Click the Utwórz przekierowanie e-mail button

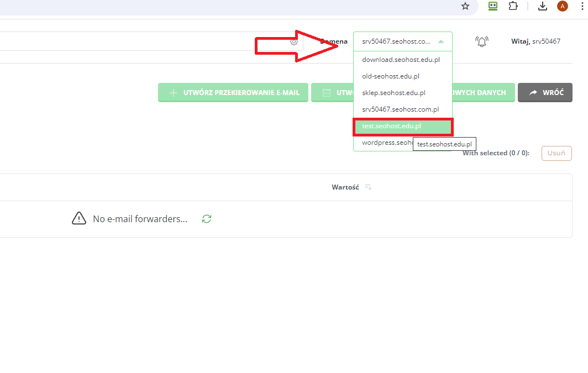(x=233, y=93)
